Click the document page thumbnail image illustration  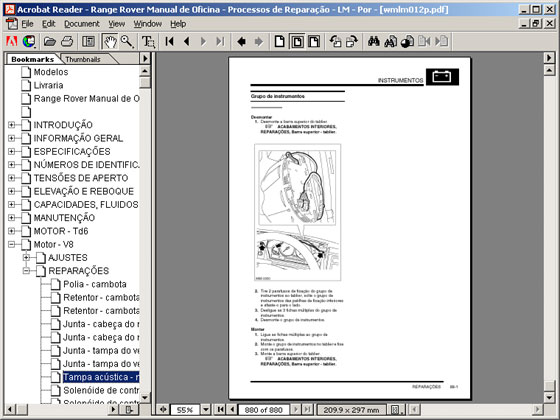click(x=298, y=212)
